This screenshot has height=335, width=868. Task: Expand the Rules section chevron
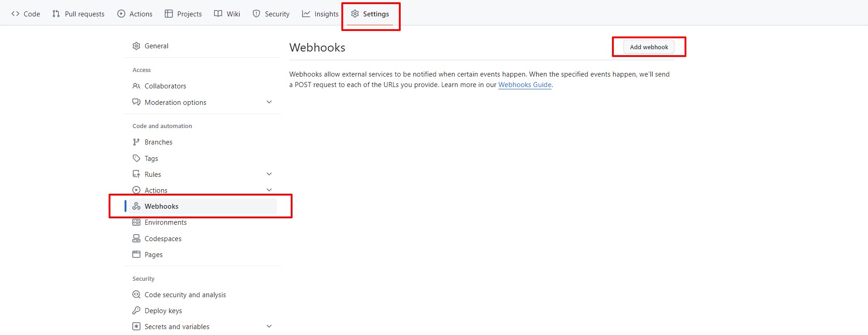coord(269,174)
